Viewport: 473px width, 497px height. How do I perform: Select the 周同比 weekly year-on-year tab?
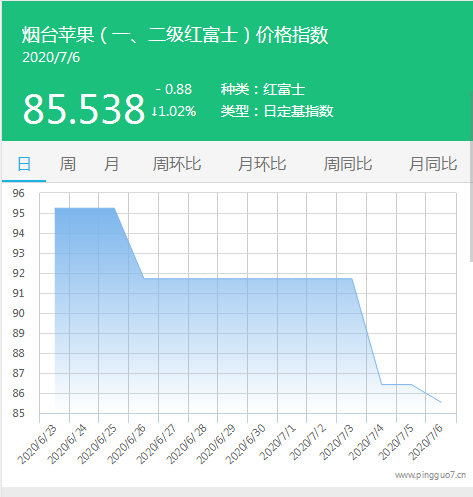point(348,164)
